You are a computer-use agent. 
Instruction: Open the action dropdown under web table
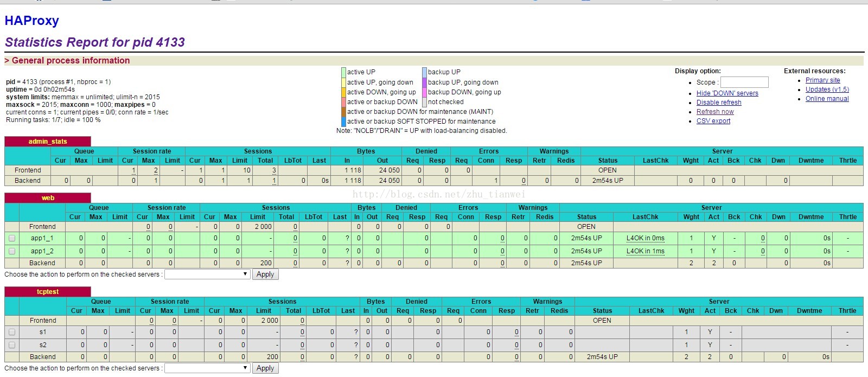pos(207,274)
